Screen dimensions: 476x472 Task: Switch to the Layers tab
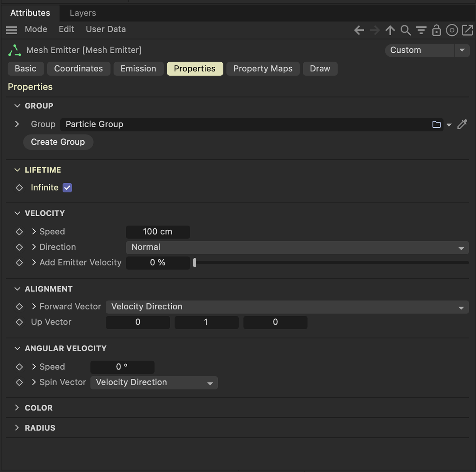[x=83, y=13]
